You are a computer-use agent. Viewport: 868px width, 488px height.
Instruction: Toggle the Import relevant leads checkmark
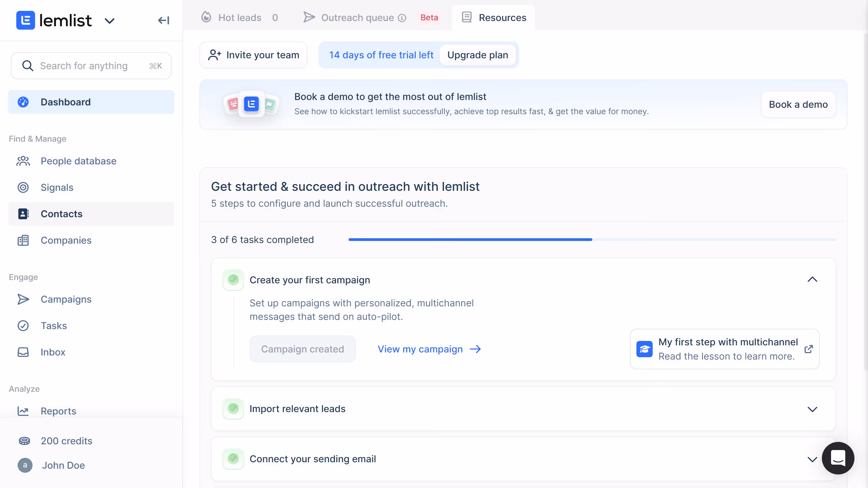[233, 409]
